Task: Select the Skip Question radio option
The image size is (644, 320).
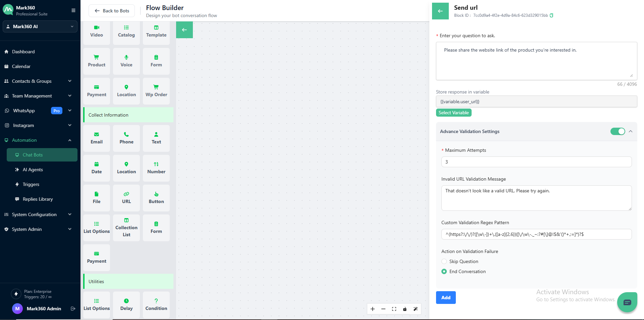Action: 444,261
